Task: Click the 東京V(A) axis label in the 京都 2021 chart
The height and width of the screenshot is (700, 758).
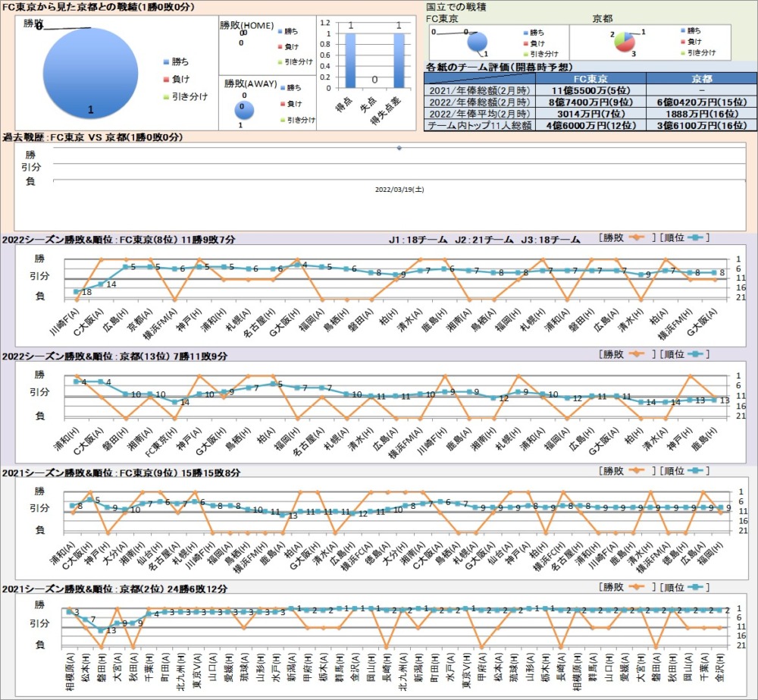Action: coord(197,671)
